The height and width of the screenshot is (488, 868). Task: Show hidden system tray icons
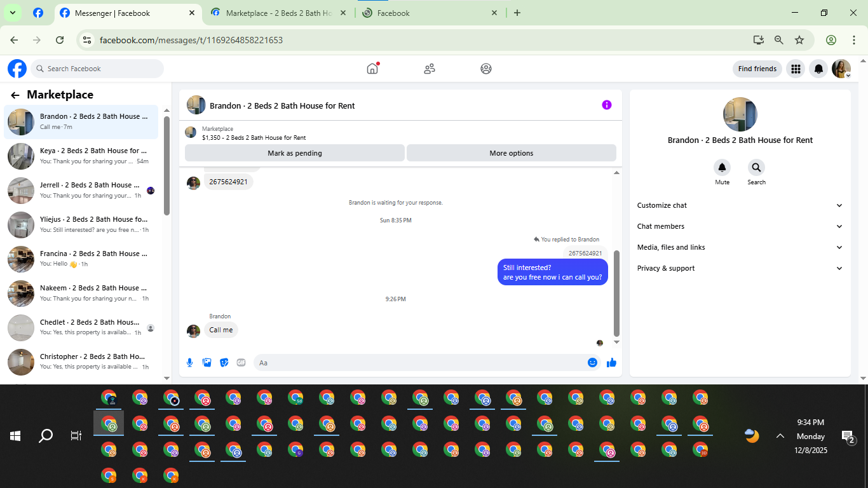[780, 436]
